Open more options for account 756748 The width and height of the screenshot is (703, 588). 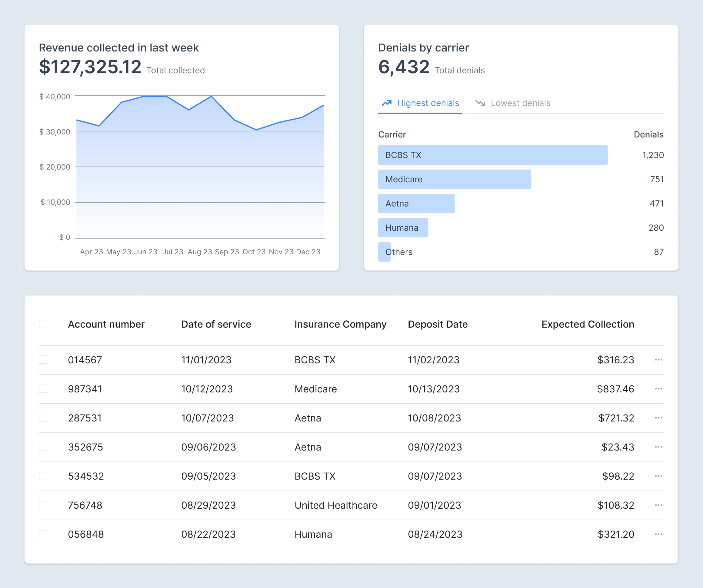[658, 505]
